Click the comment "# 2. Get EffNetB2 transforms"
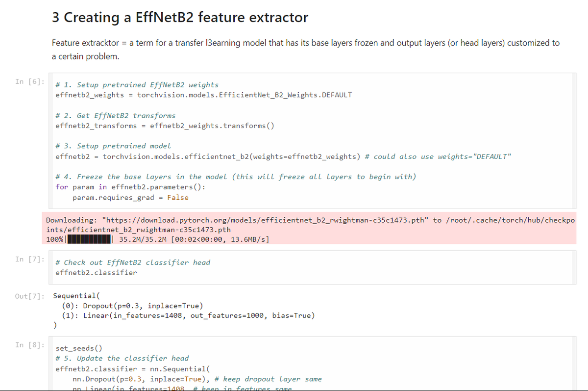The image size is (588, 391). tap(116, 116)
